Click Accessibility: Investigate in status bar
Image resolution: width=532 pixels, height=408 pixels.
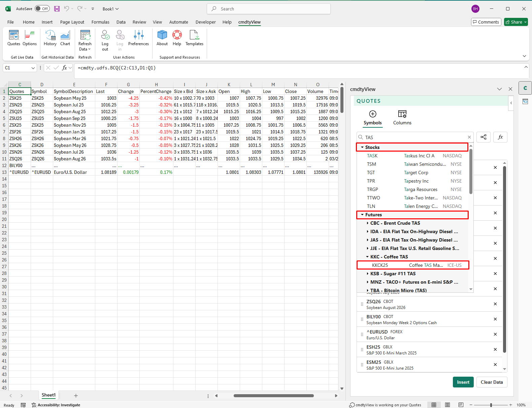56,405
